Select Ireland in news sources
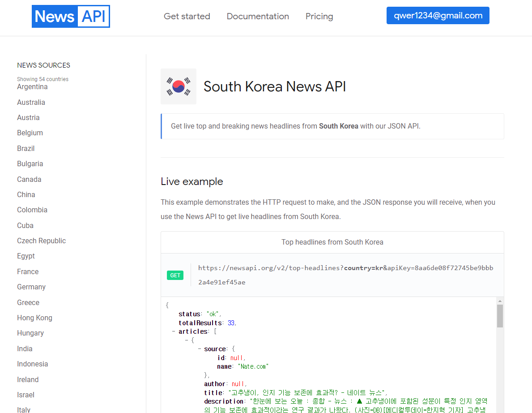The height and width of the screenshot is (413, 532). pyautogui.click(x=28, y=380)
